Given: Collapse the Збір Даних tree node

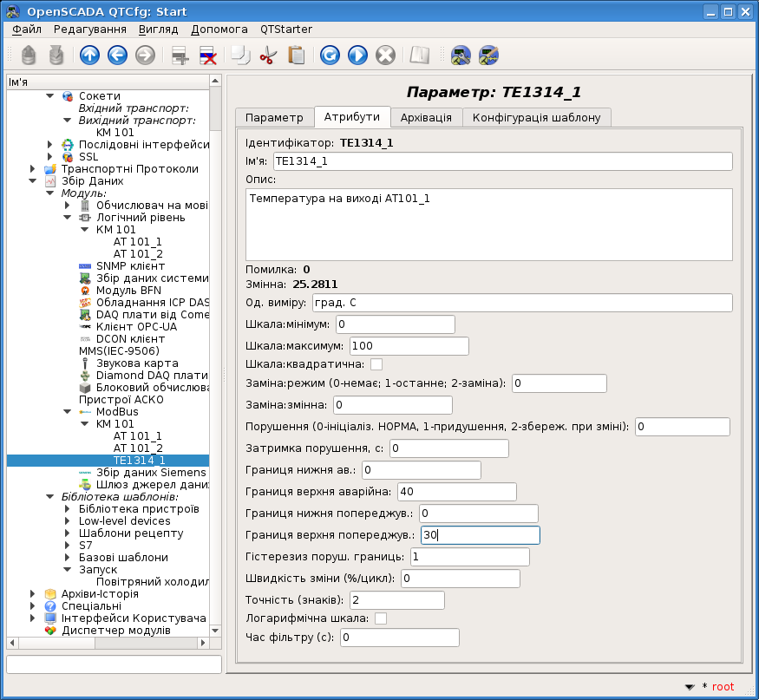Looking at the screenshot, I should pos(32,181).
